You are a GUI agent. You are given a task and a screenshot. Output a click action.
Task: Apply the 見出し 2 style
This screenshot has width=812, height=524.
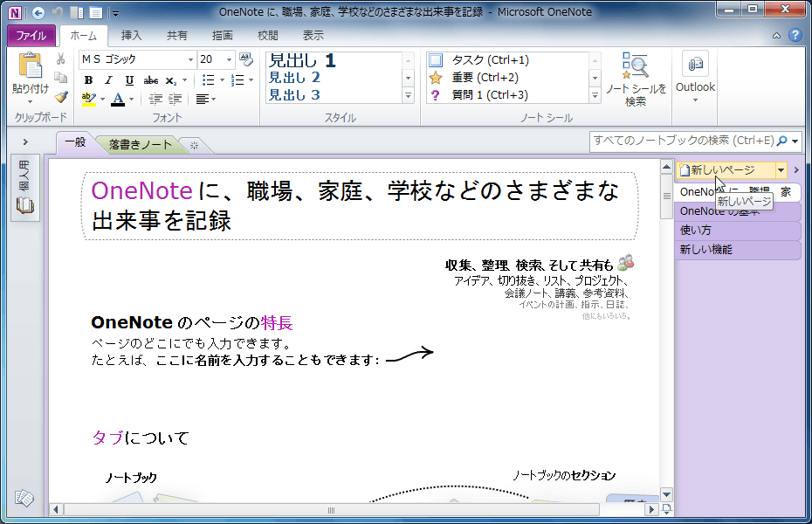[x=294, y=78]
